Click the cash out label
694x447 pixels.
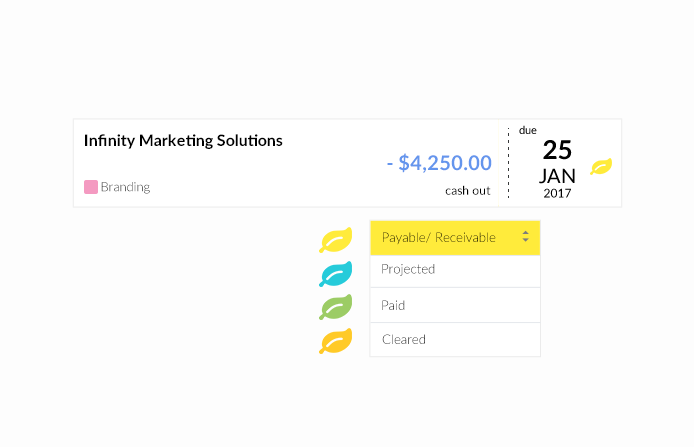[467, 191]
